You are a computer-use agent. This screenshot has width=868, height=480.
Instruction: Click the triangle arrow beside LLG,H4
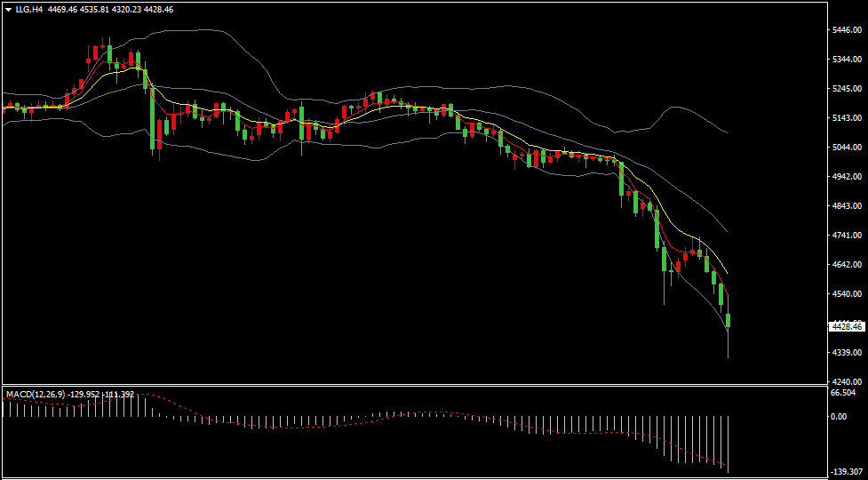pos(8,10)
